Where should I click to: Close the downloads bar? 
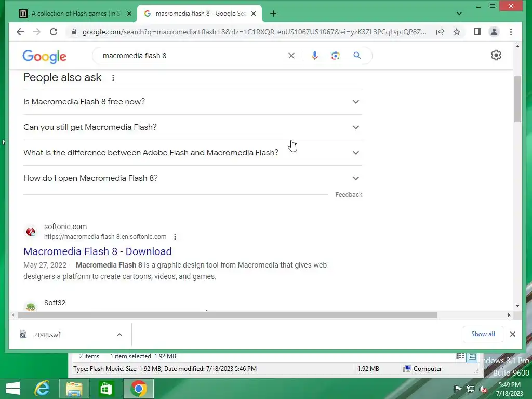[513, 334]
